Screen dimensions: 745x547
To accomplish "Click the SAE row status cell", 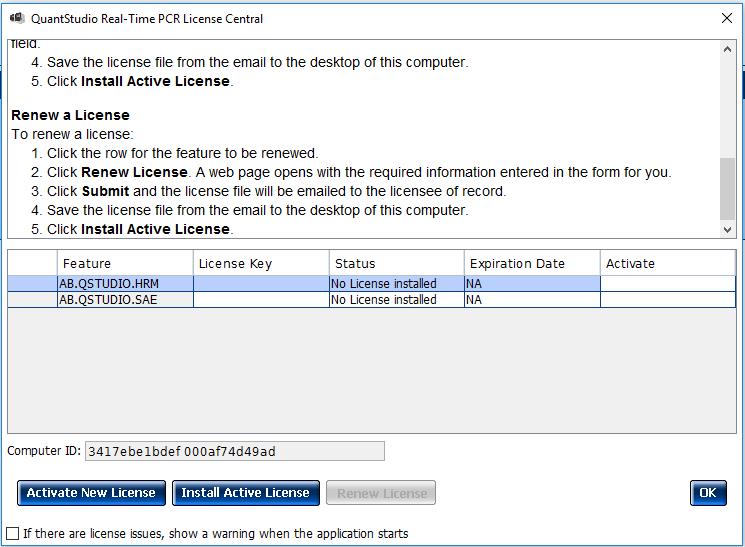I will tap(397, 300).
